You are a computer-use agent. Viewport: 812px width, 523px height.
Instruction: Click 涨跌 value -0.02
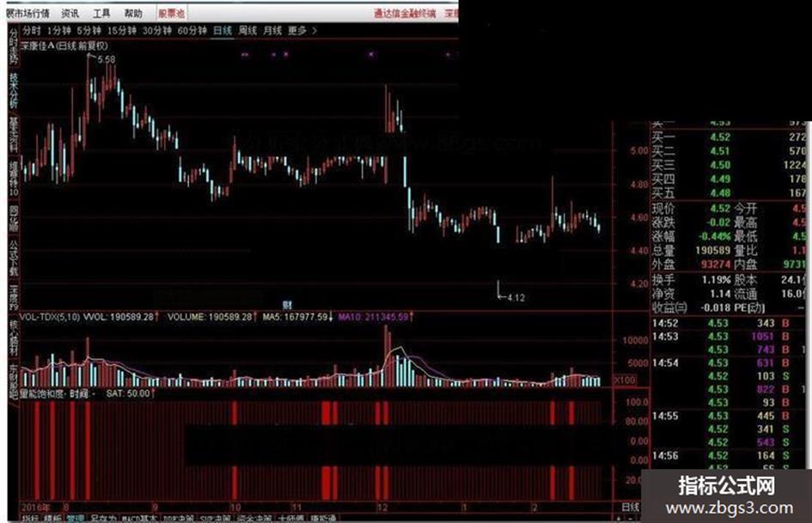click(718, 222)
